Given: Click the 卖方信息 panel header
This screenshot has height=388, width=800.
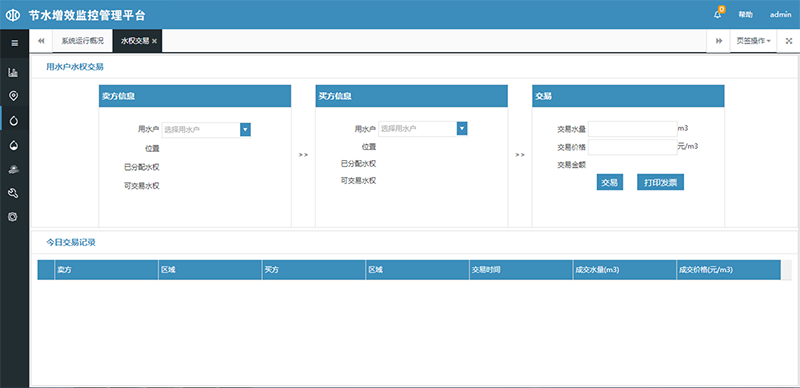Looking at the screenshot, I should pyautogui.click(x=195, y=96).
